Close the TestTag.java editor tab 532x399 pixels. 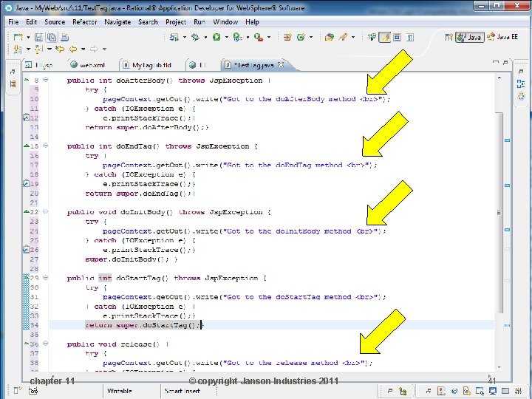tap(281, 64)
